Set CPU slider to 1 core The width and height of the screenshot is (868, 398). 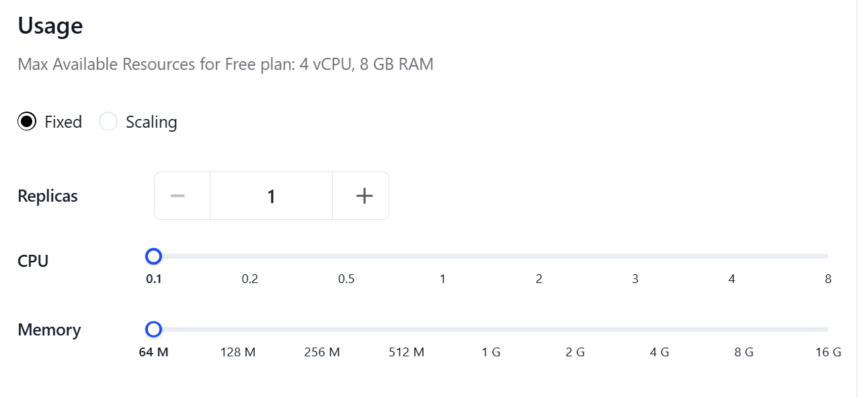tap(442, 256)
